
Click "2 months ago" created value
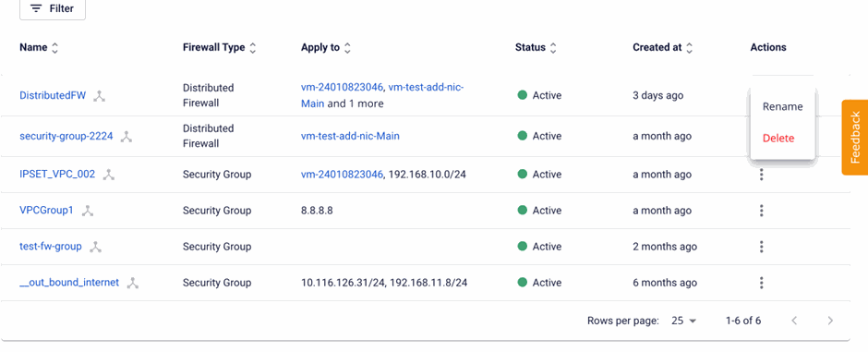(x=665, y=247)
